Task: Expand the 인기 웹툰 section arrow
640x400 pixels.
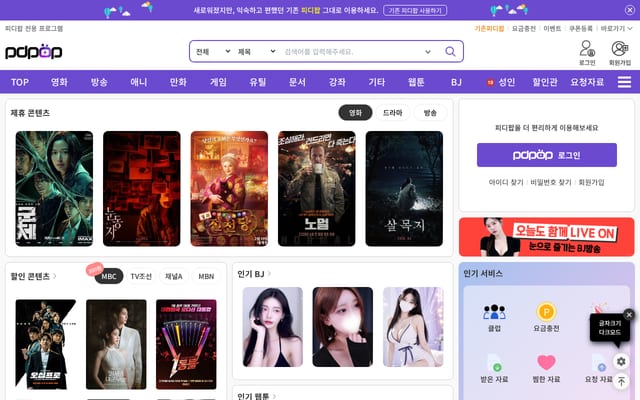Action: [x=274, y=396]
